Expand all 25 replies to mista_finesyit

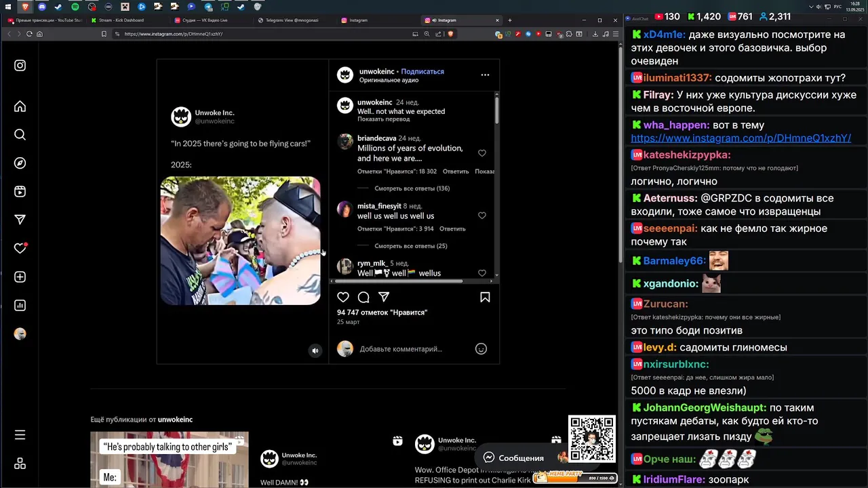tap(411, 246)
